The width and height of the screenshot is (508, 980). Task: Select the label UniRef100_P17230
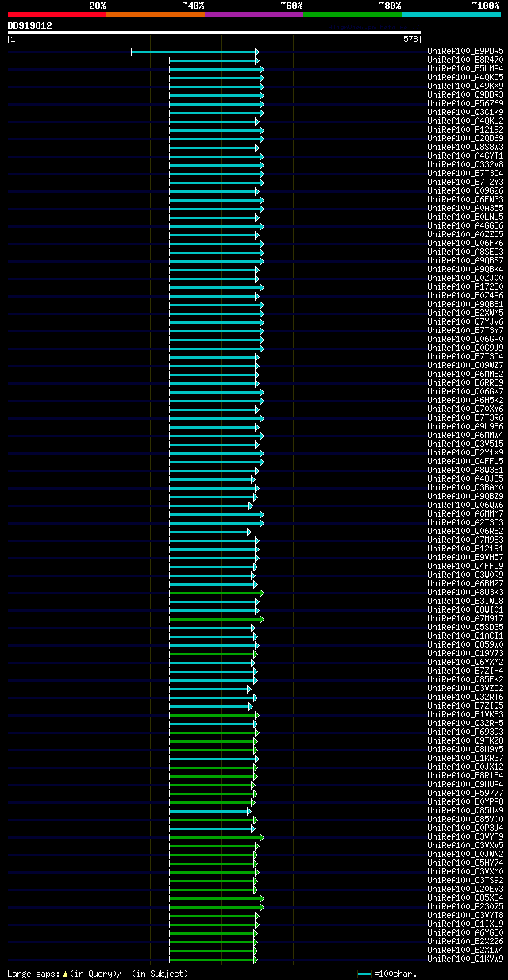coord(465,286)
